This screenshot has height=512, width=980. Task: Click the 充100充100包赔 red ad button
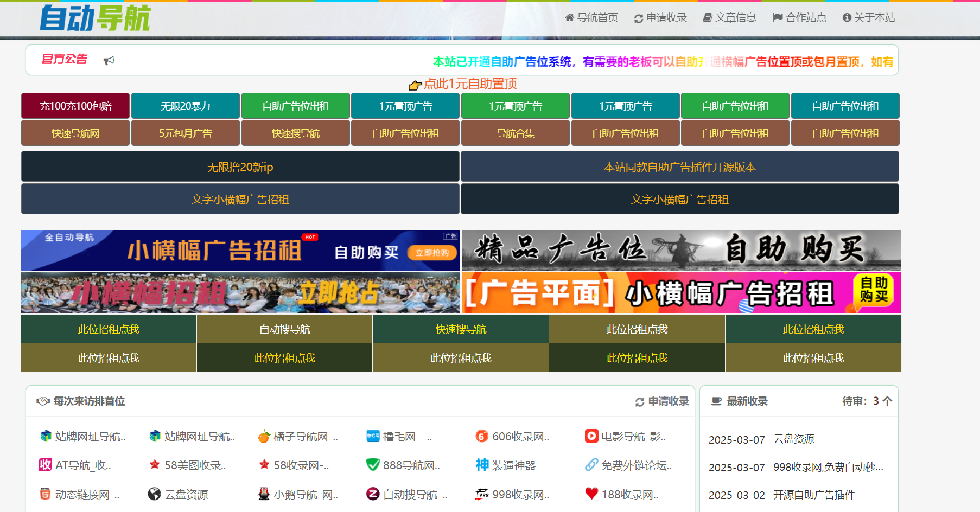[x=75, y=106]
